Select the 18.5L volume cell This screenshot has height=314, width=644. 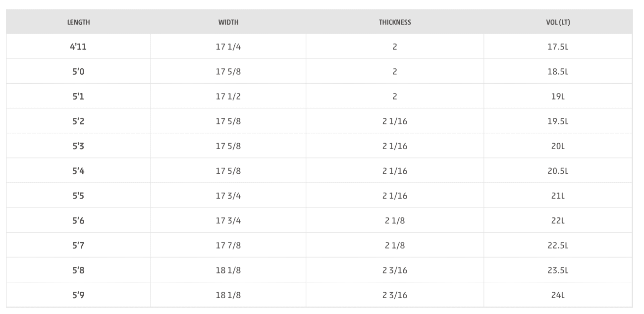558,72
